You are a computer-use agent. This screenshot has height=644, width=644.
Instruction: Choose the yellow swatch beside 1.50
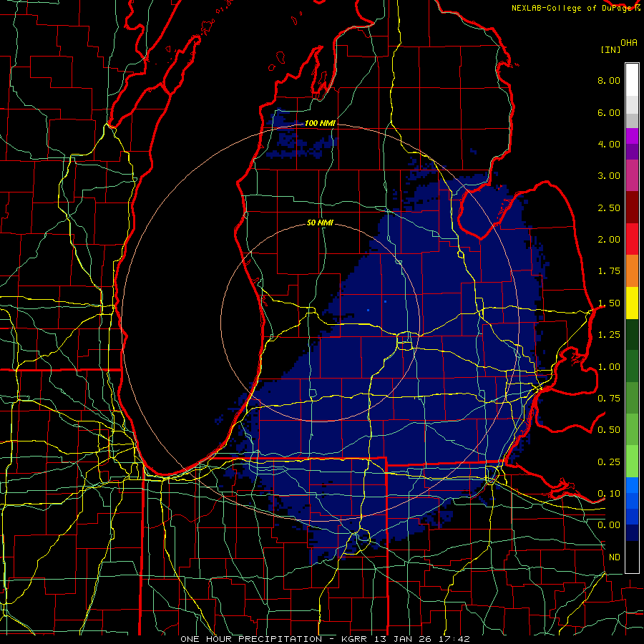tap(632, 303)
